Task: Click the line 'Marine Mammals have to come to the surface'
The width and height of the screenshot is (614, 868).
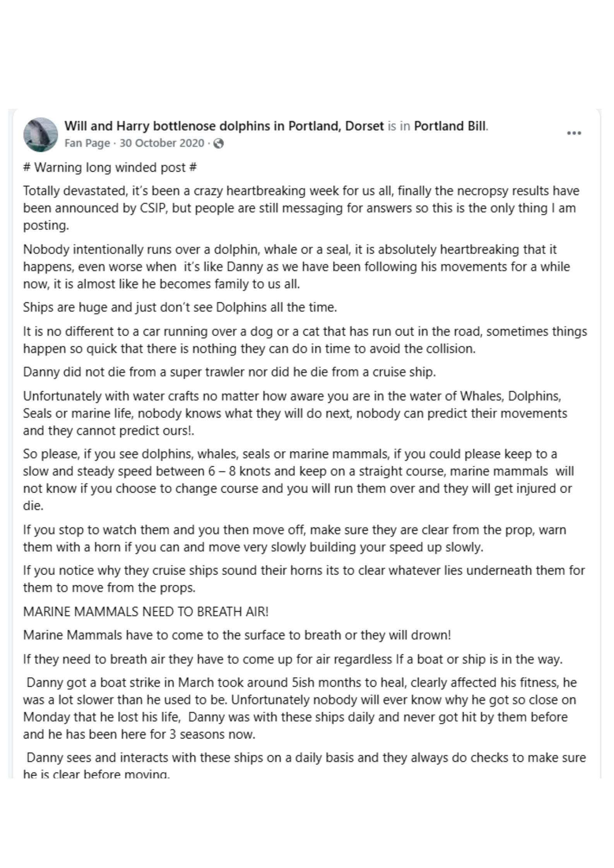Action: [237, 635]
